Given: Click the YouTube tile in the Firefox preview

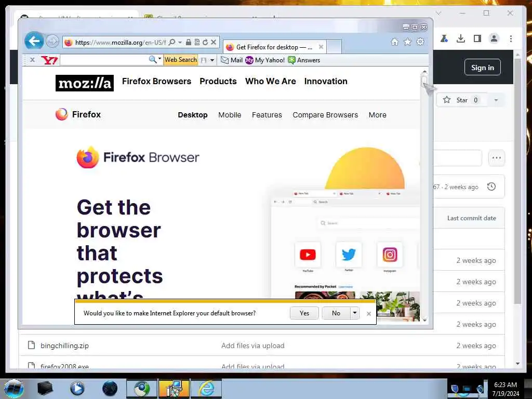Looking at the screenshot, I should coord(308,255).
